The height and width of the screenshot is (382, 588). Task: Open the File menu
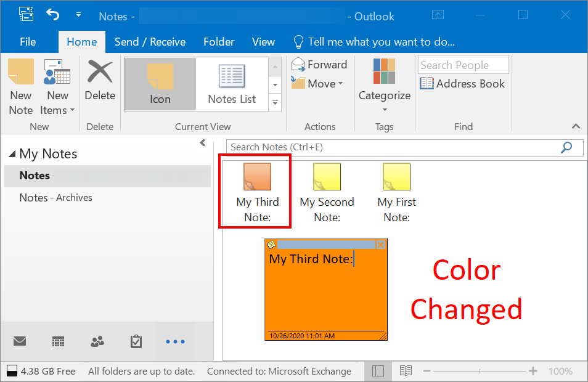click(x=28, y=42)
